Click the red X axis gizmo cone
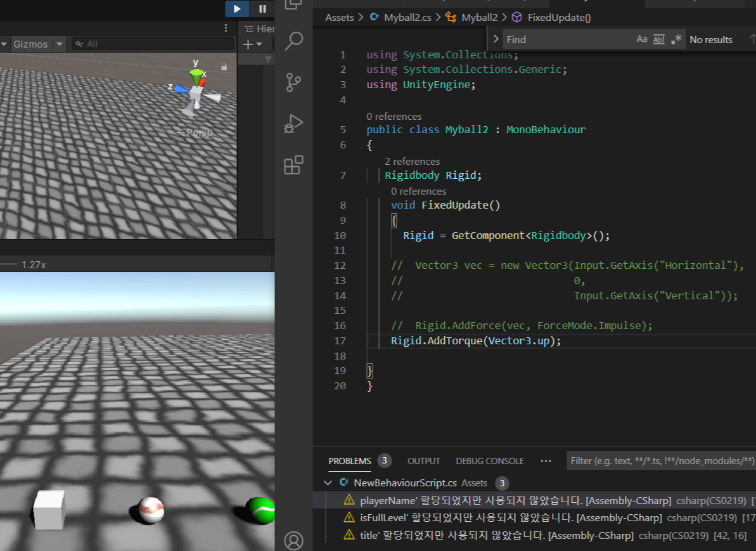Screen dimensions: 756x551 click(203, 82)
